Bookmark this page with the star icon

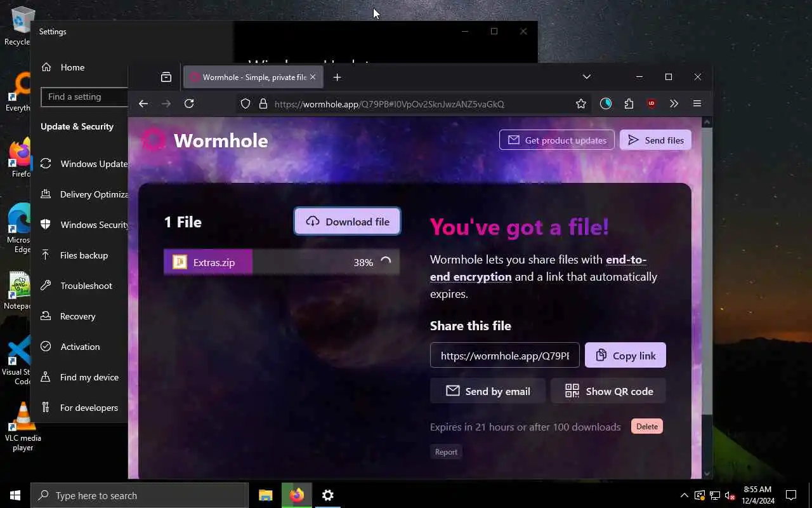tap(581, 104)
